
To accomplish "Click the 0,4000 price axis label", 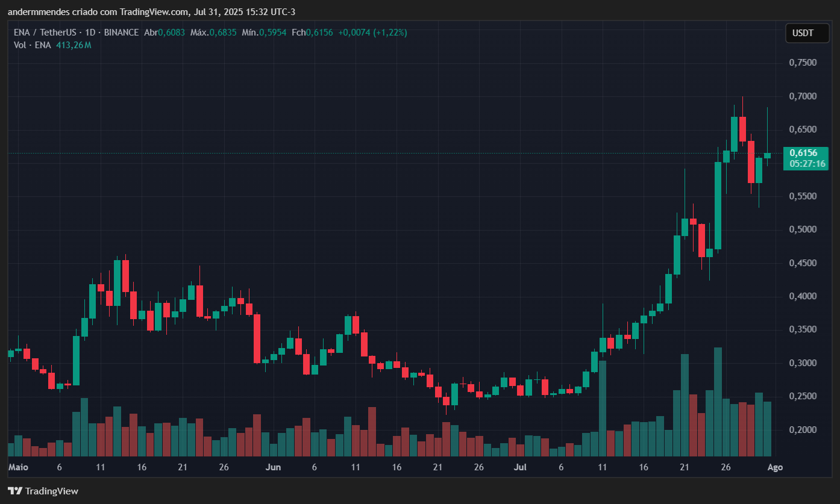I will (x=803, y=296).
